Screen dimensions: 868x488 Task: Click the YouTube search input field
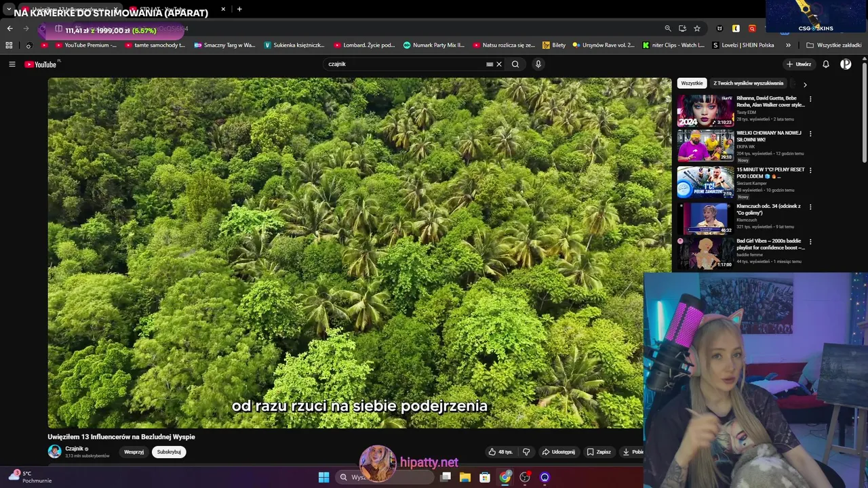pos(404,64)
